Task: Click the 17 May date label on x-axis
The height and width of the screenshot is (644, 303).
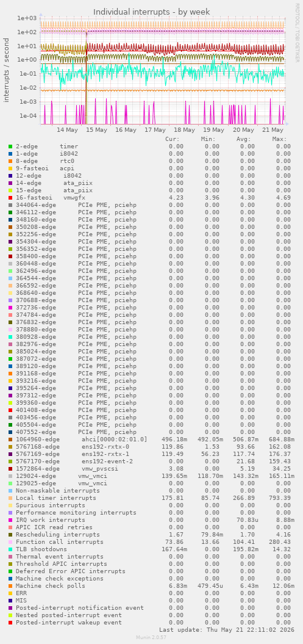Action: click(155, 130)
